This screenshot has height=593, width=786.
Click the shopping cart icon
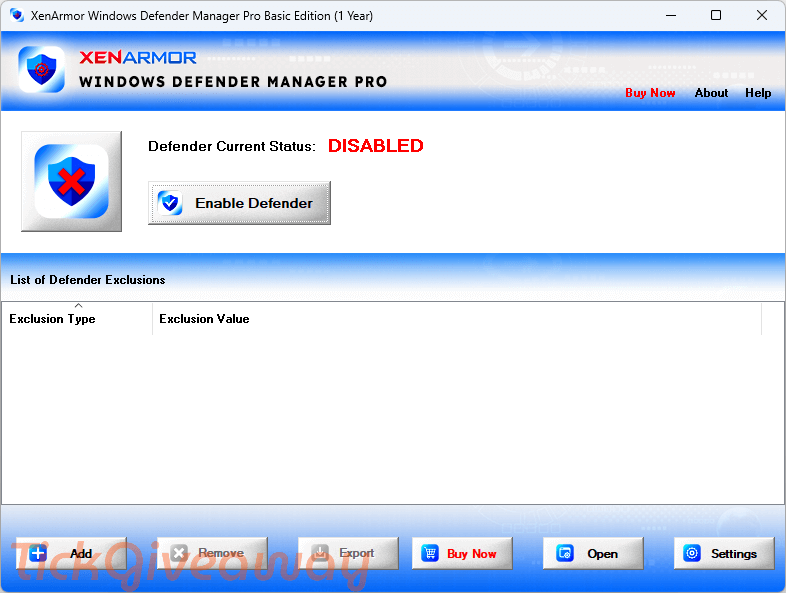430,553
